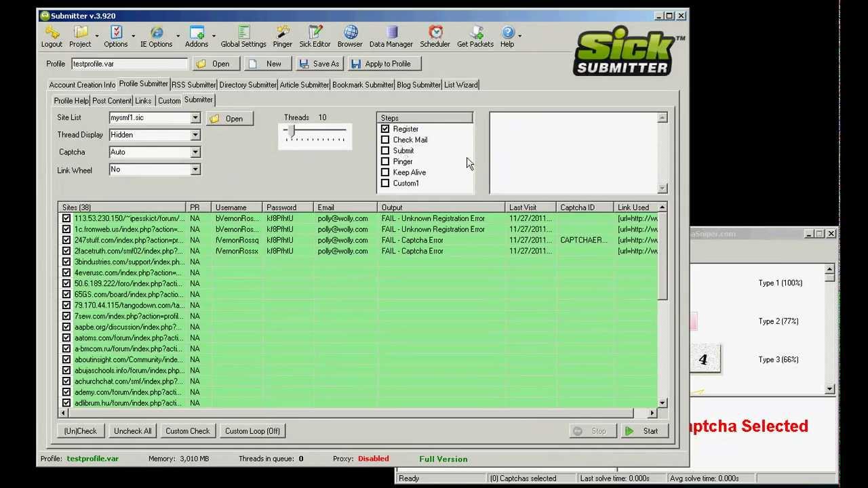Switch to Account Creation Info tab
868x488 pixels.
pos(82,85)
